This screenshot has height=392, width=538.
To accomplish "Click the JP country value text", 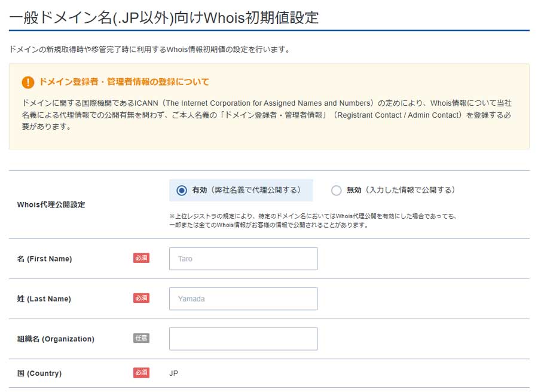I will point(174,372).
